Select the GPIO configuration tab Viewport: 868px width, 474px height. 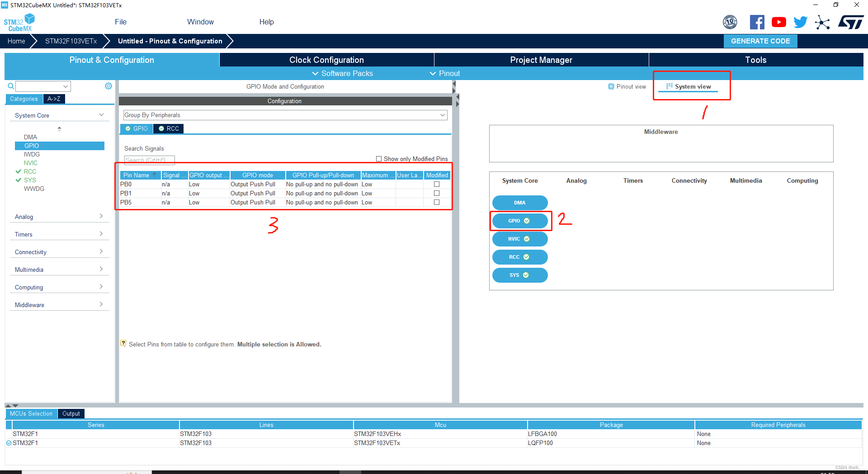pos(137,128)
